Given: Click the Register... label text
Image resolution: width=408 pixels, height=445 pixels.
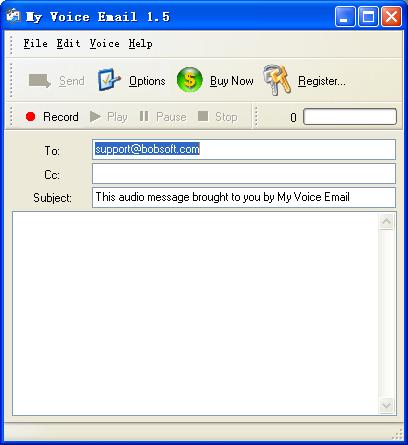Looking at the screenshot, I should tap(322, 81).
